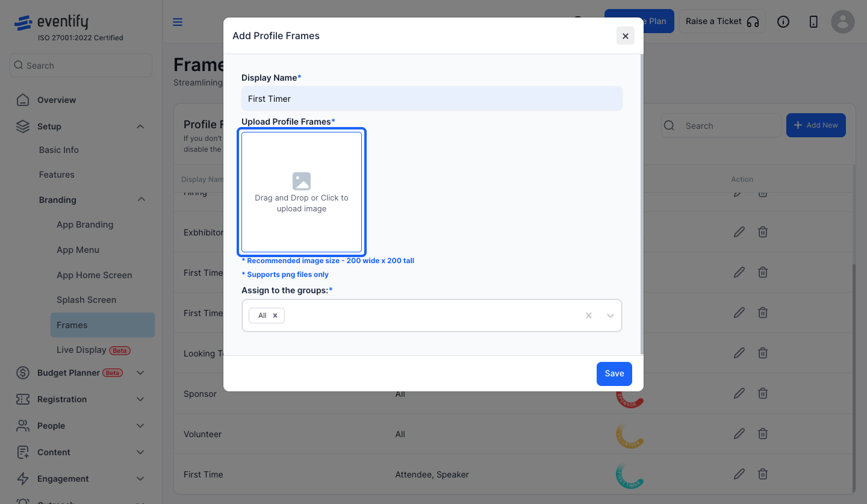Open Splash Screen page
Screen dimensions: 867x504
click(86, 300)
